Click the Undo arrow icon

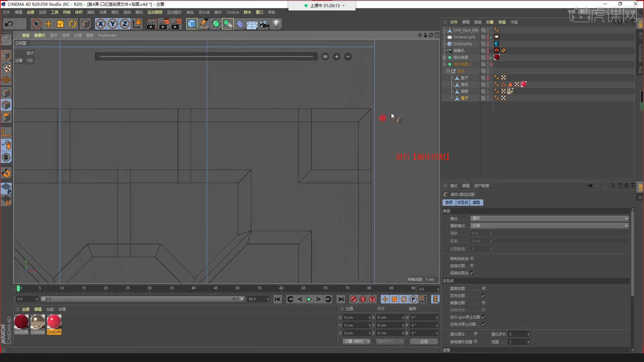(9, 24)
